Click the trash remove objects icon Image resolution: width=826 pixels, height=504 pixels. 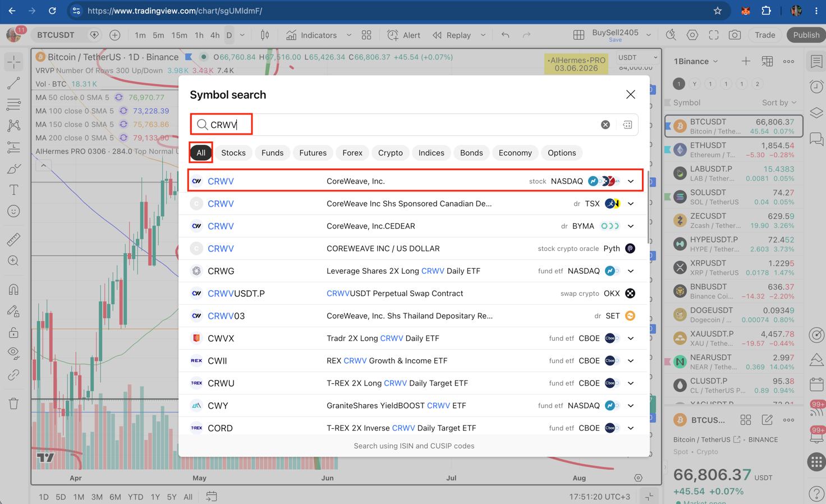pyautogui.click(x=13, y=403)
